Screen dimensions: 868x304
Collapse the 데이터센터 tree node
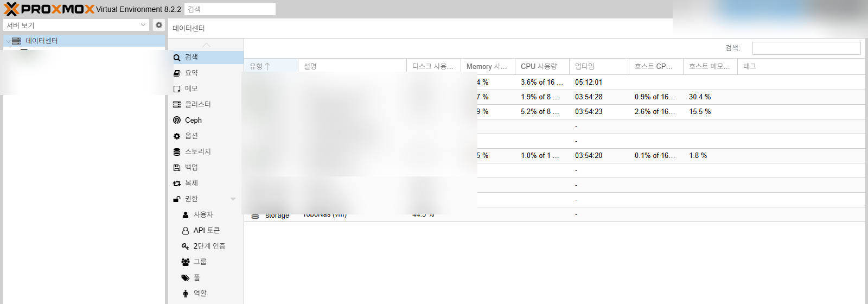point(8,41)
